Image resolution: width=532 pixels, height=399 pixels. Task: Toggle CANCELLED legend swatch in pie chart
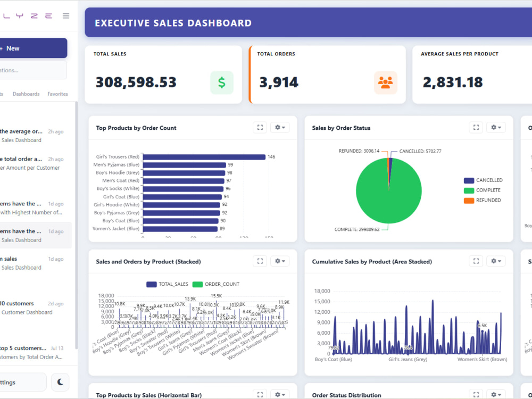point(469,180)
